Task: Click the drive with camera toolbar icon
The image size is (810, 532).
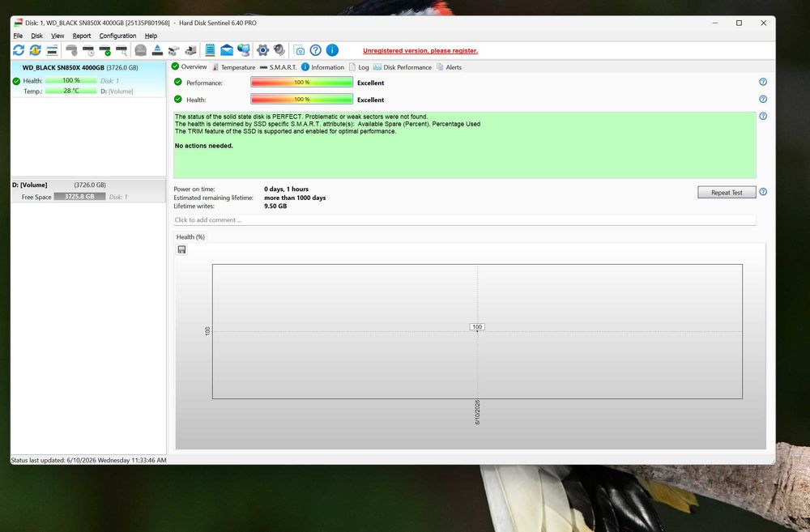Action: click(174, 50)
